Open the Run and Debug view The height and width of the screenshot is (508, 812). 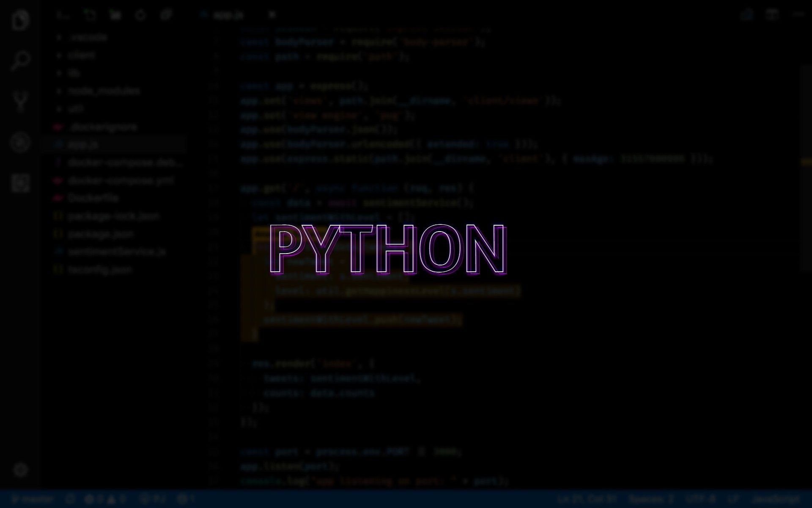pyautogui.click(x=20, y=142)
